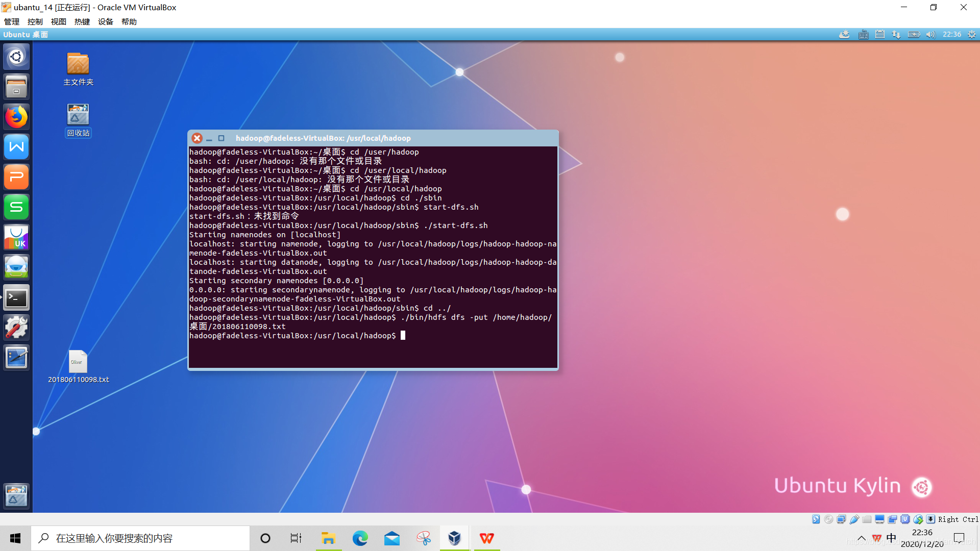The height and width of the screenshot is (551, 980).
Task: Open Firefox from the Ubuntu launcher
Action: (16, 117)
